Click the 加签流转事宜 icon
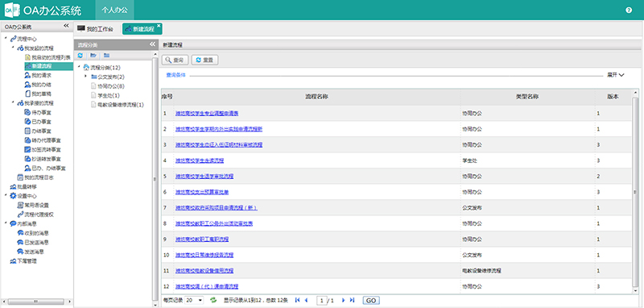Screen dimensions: 644x308 (x=27, y=150)
